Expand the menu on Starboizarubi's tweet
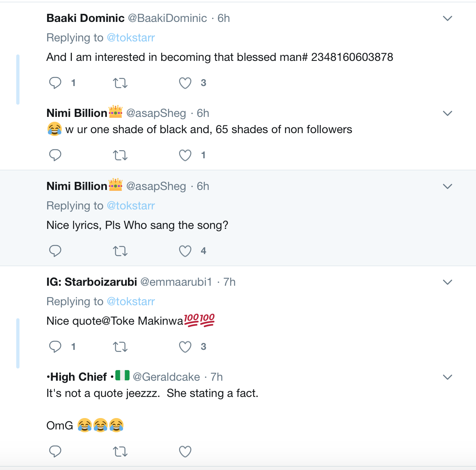 [x=448, y=282]
